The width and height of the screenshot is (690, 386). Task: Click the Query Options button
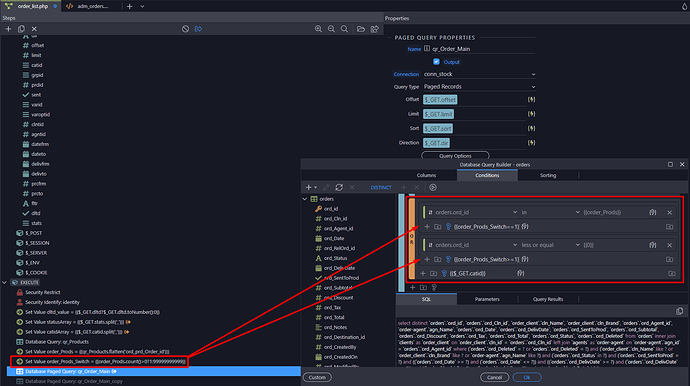pyautogui.click(x=455, y=156)
